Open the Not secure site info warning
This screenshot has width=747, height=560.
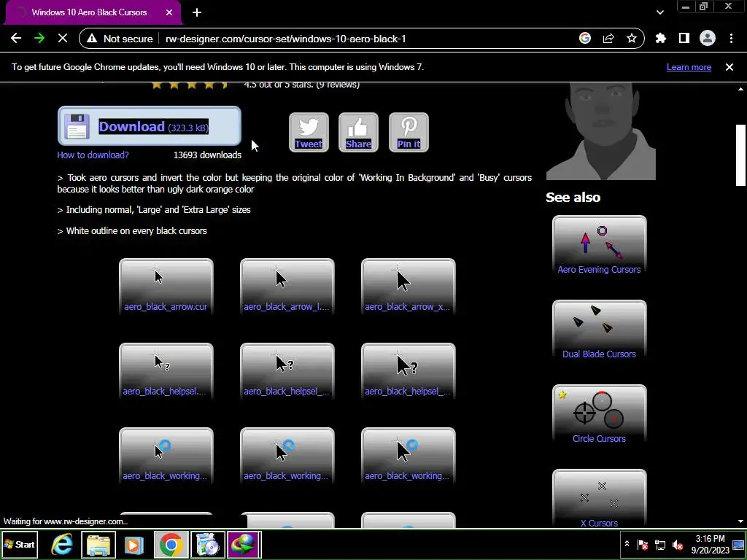coord(120,39)
